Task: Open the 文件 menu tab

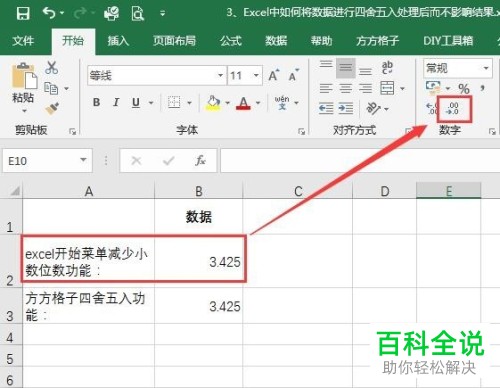Action: point(23,41)
